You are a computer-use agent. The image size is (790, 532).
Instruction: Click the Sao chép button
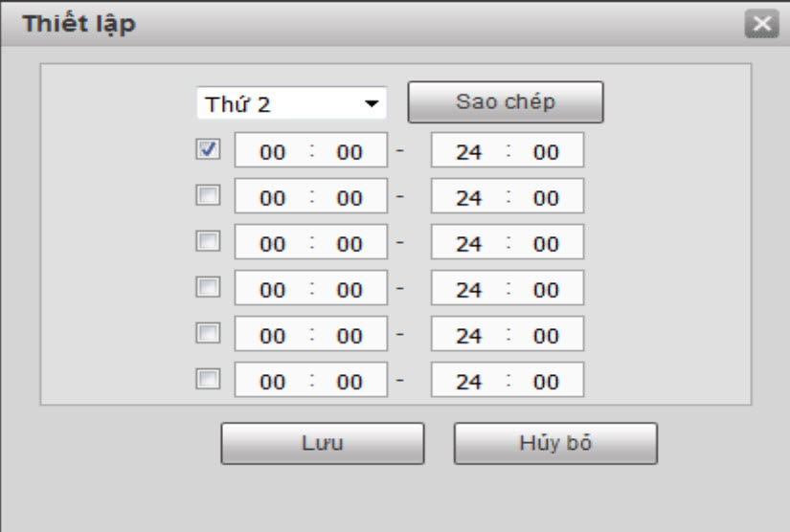tap(506, 102)
